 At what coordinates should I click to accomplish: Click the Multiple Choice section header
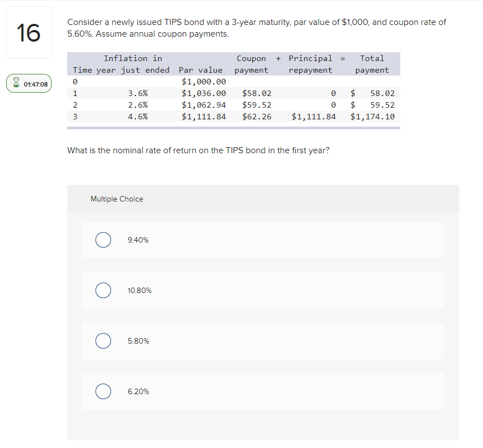click(x=117, y=199)
